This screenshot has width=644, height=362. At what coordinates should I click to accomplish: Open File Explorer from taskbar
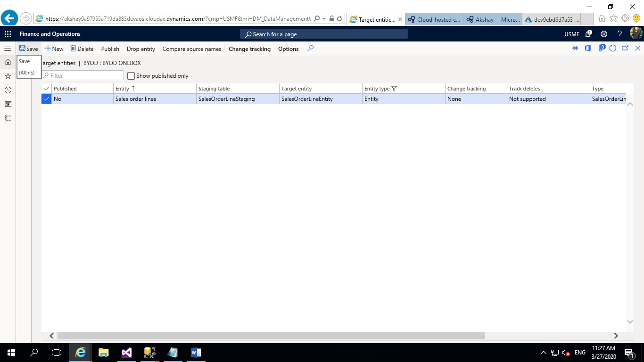click(x=103, y=353)
